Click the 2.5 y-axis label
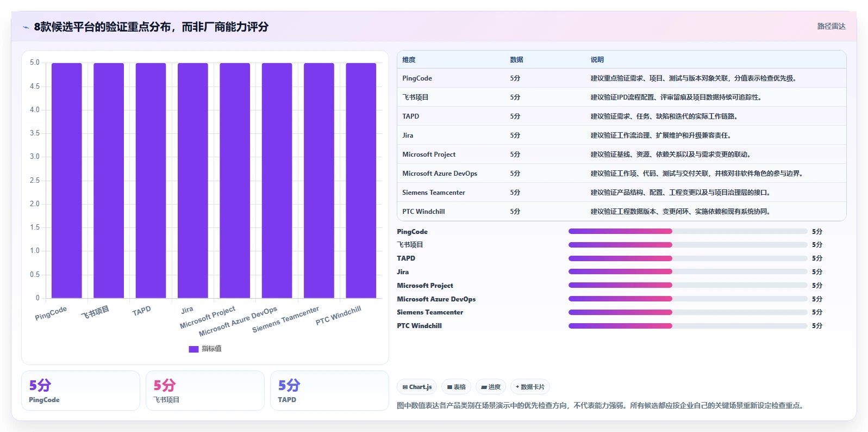868x432 pixels. coord(35,181)
